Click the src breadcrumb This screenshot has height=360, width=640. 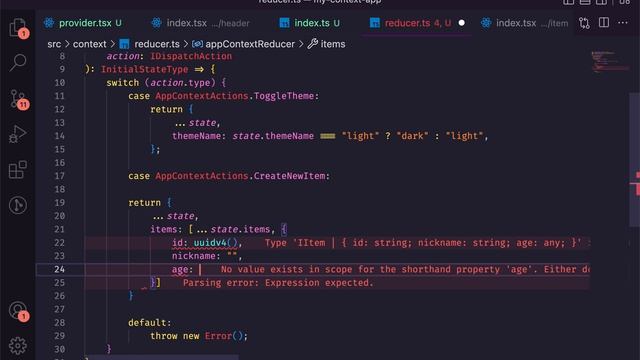pos(54,44)
